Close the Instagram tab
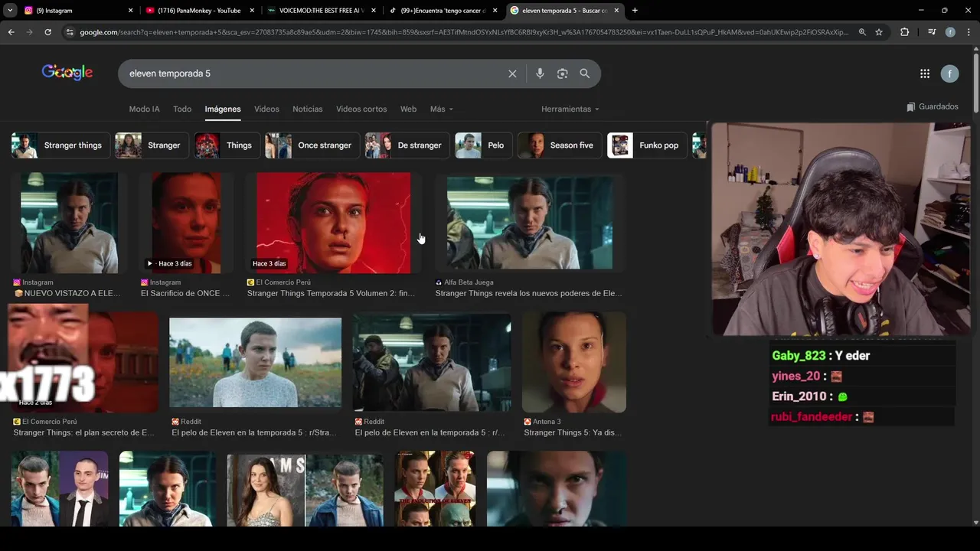The height and width of the screenshot is (551, 980). (x=130, y=11)
